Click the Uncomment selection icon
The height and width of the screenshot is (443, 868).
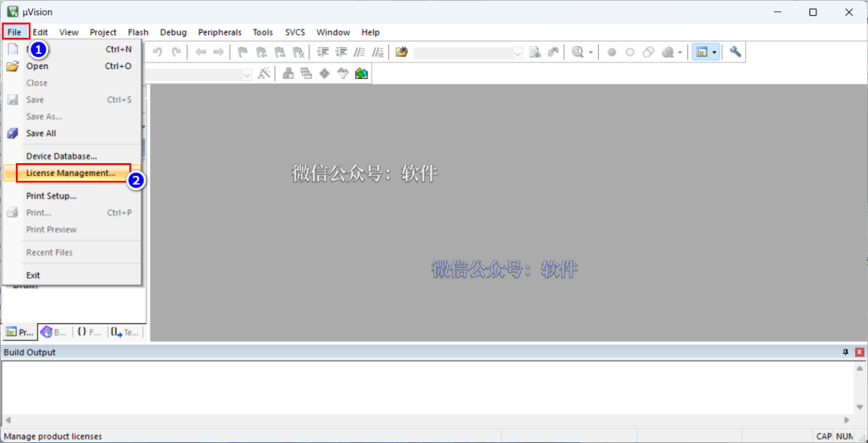click(x=378, y=52)
